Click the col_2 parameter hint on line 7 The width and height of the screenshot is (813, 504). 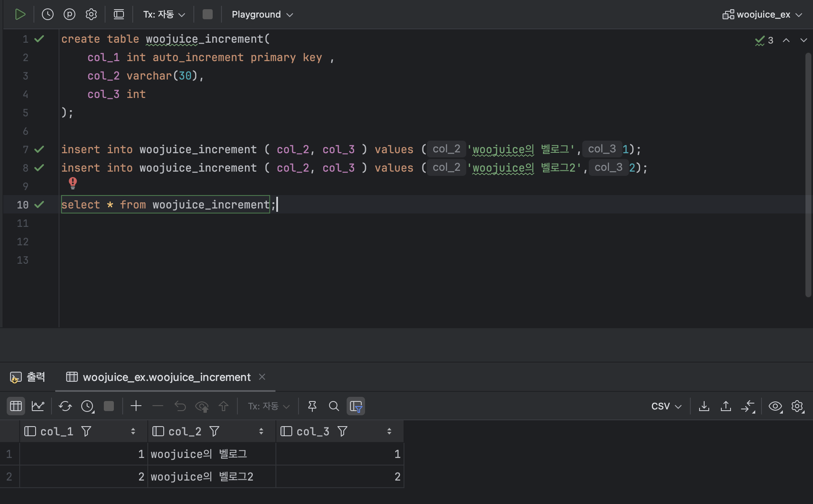pos(446,149)
